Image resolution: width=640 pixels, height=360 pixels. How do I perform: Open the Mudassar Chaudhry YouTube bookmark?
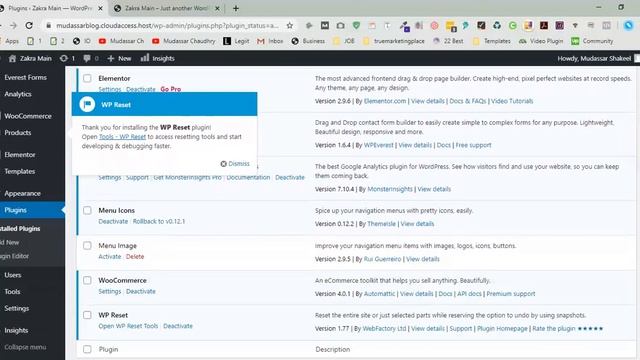click(x=183, y=41)
